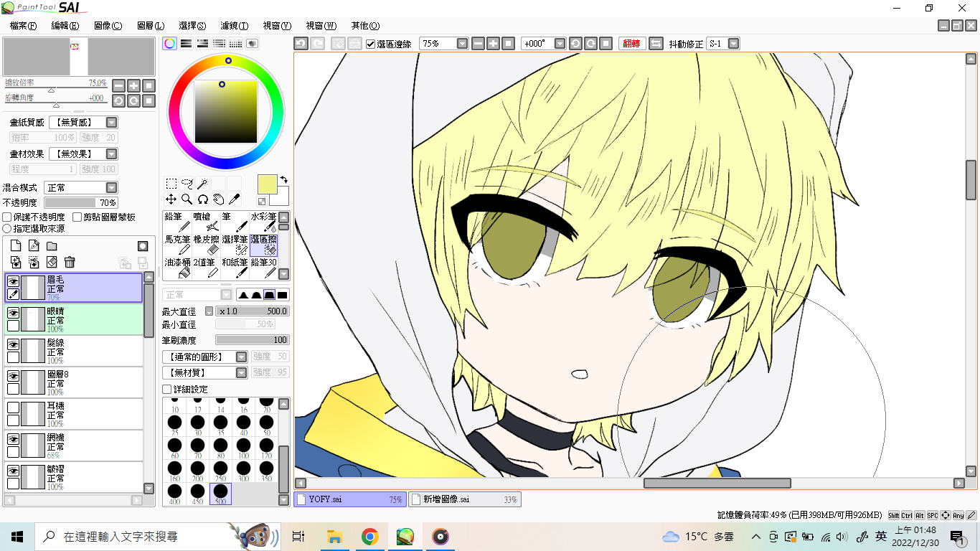Screen dimensions: 980x551
Task: Click the flip horizontal arrows icon
Action: 656,44
